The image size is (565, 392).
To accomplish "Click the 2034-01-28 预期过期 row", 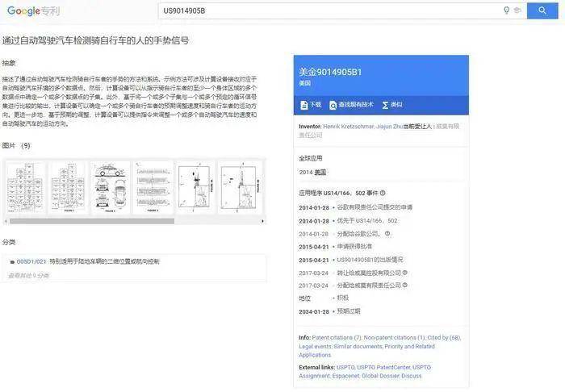I will point(329,311).
